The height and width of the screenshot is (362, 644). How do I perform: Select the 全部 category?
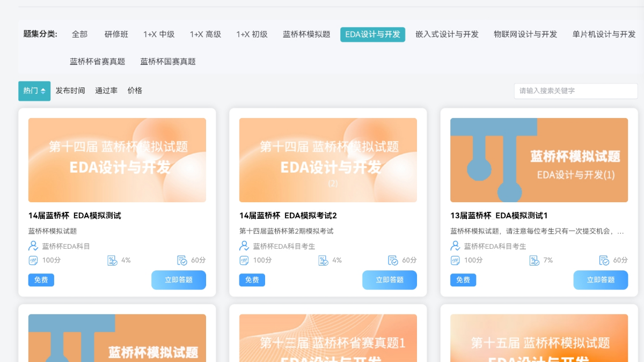point(79,34)
